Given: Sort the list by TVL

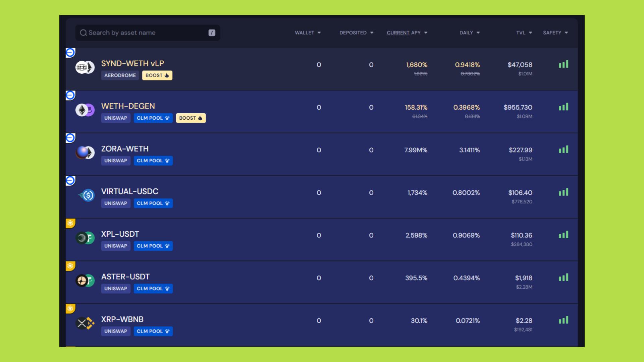Looking at the screenshot, I should click(524, 33).
